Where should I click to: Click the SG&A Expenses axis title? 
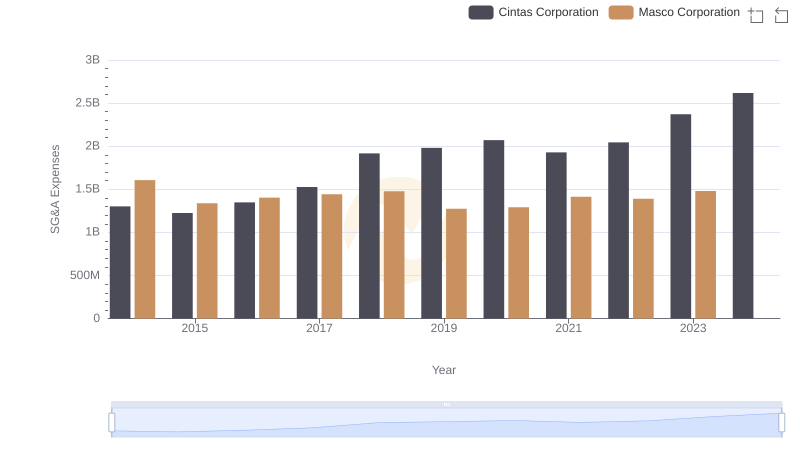pos(55,189)
